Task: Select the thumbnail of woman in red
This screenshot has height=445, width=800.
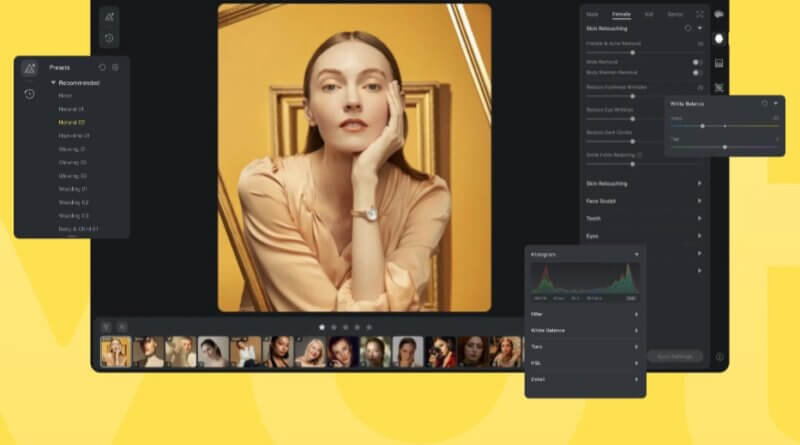Action: point(440,352)
